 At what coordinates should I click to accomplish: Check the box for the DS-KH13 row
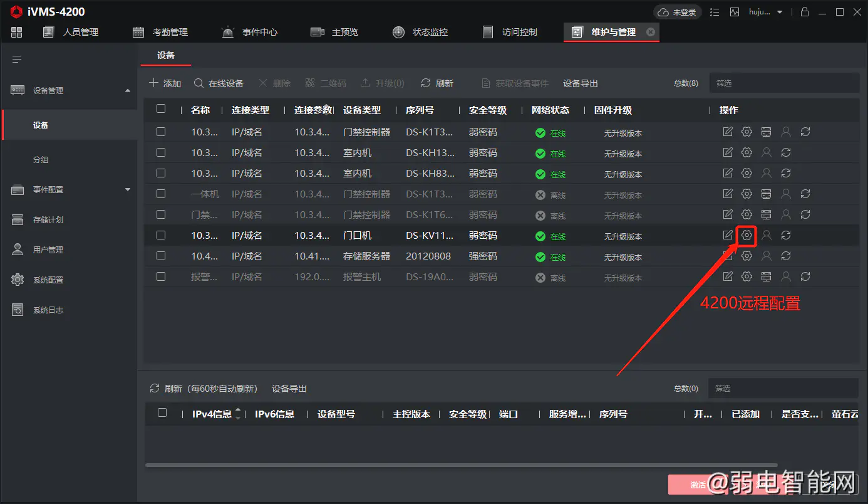click(161, 152)
